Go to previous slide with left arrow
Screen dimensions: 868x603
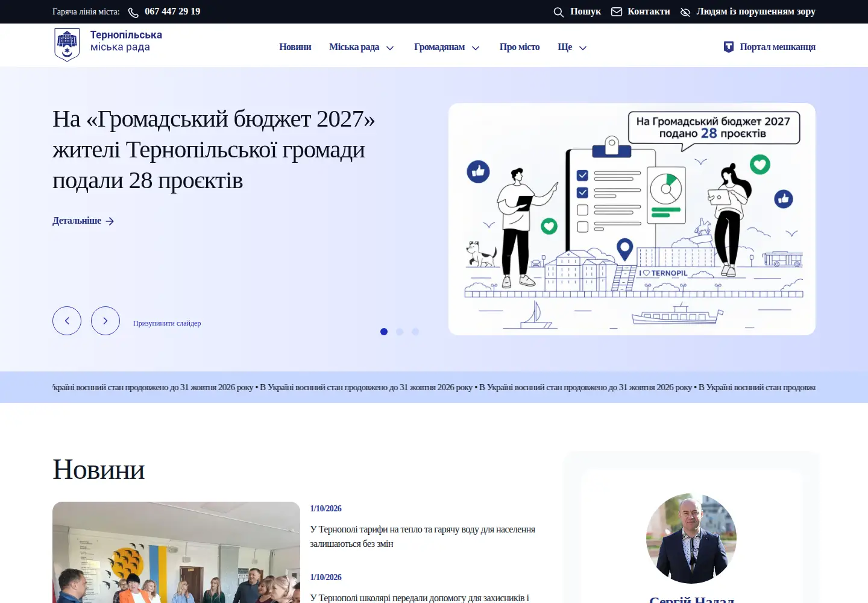click(x=67, y=321)
